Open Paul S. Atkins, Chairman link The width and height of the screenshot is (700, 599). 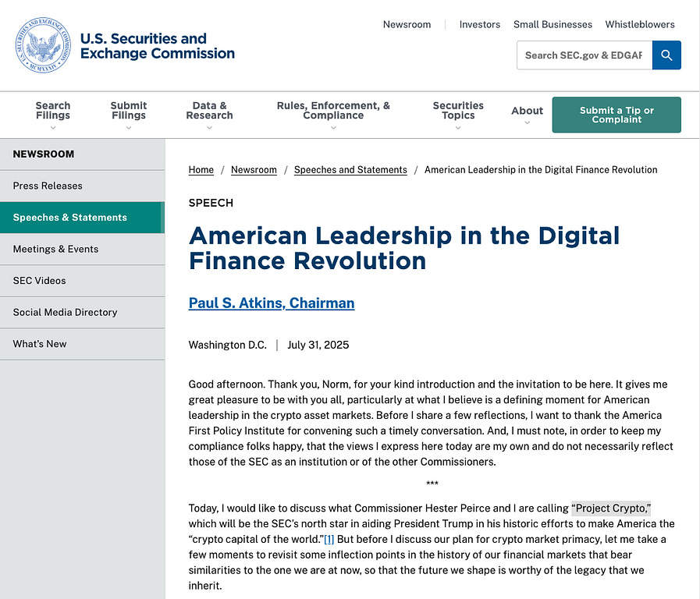[272, 303]
